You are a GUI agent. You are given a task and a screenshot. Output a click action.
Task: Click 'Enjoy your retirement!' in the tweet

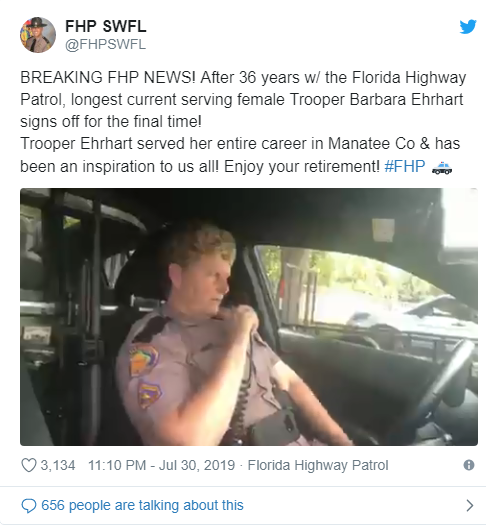click(x=302, y=167)
